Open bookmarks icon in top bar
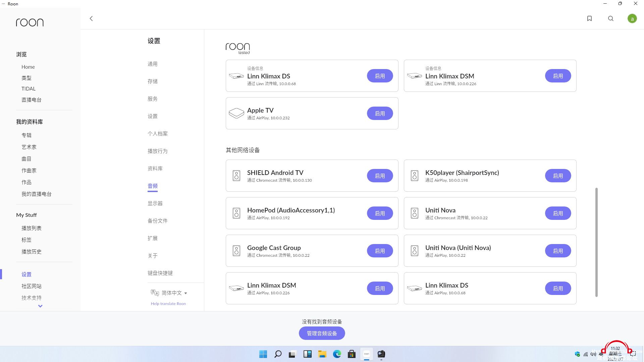The width and height of the screenshot is (644, 362). click(x=589, y=18)
